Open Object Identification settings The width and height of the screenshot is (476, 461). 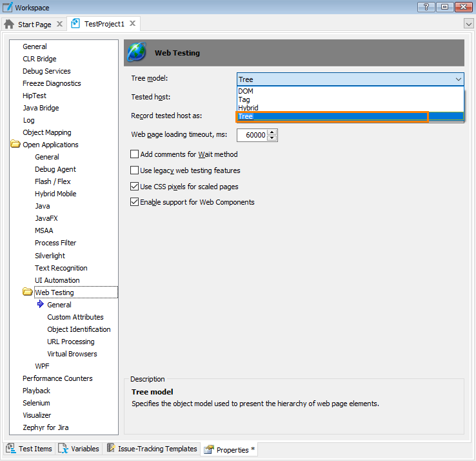(79, 329)
